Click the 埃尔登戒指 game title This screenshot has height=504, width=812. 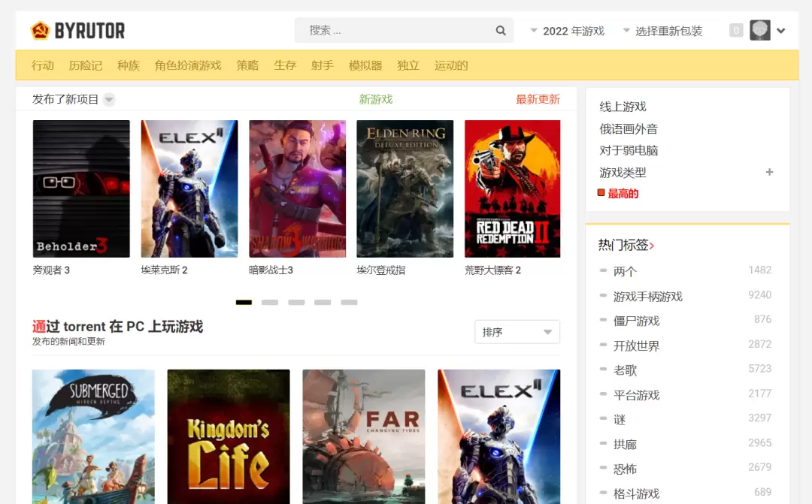(381, 270)
